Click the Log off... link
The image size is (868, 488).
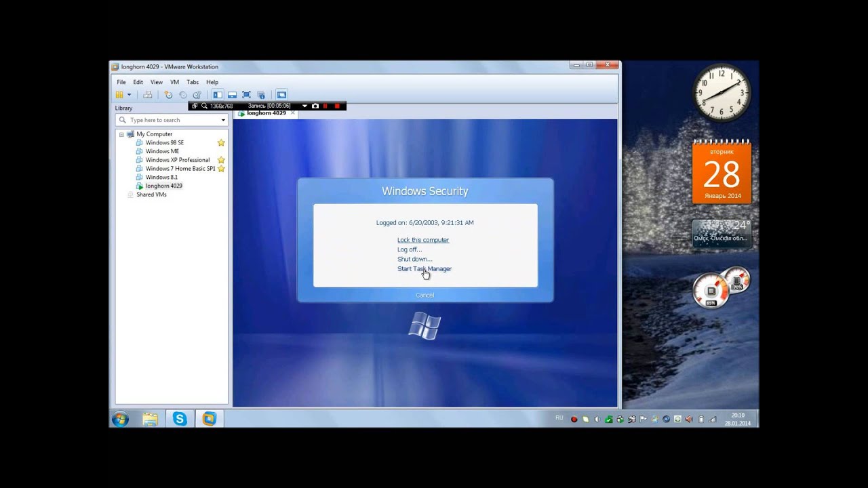pos(410,249)
